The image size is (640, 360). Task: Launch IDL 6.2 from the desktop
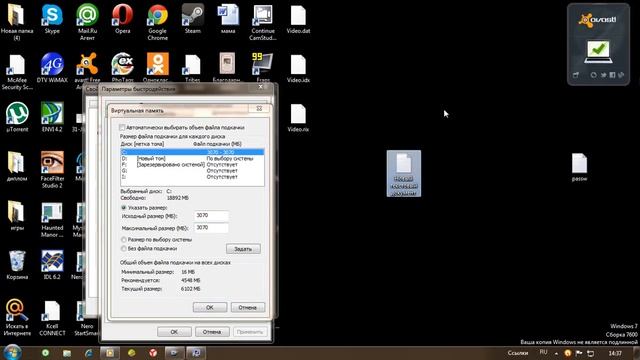click(52, 264)
